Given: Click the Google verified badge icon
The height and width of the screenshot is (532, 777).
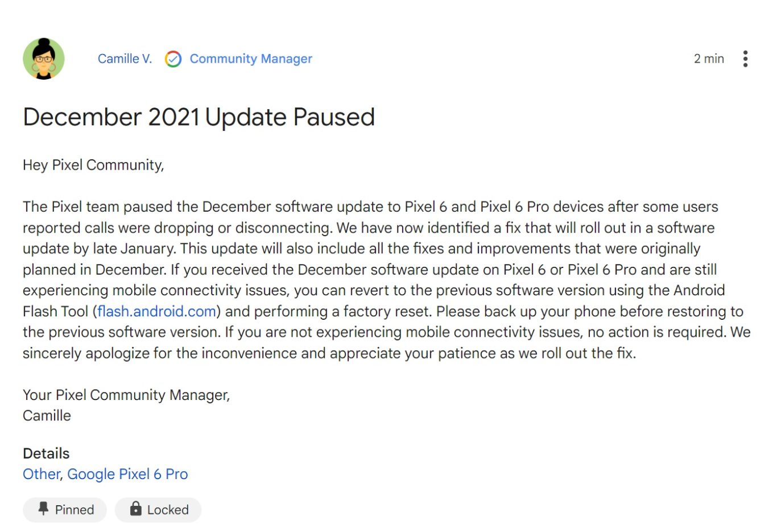Looking at the screenshot, I should tap(173, 59).
